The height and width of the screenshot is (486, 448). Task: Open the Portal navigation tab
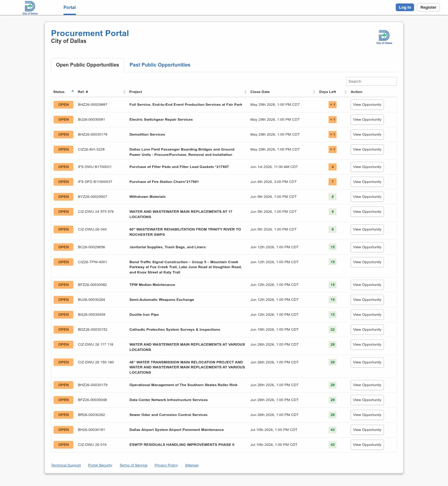pos(69,7)
